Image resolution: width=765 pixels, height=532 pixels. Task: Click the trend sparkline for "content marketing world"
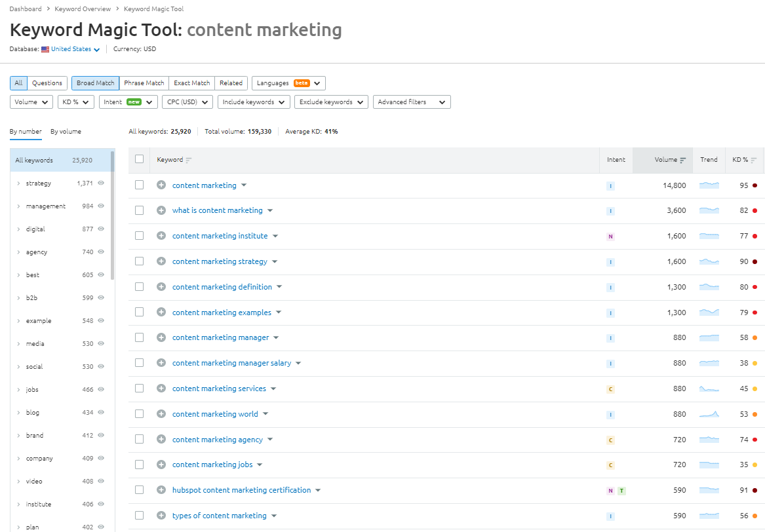709,413
